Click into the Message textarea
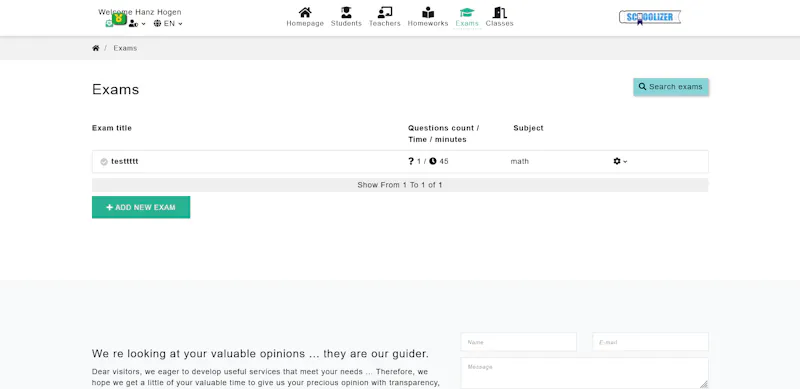Viewport: 800px width, 389px height. pyautogui.click(x=584, y=373)
